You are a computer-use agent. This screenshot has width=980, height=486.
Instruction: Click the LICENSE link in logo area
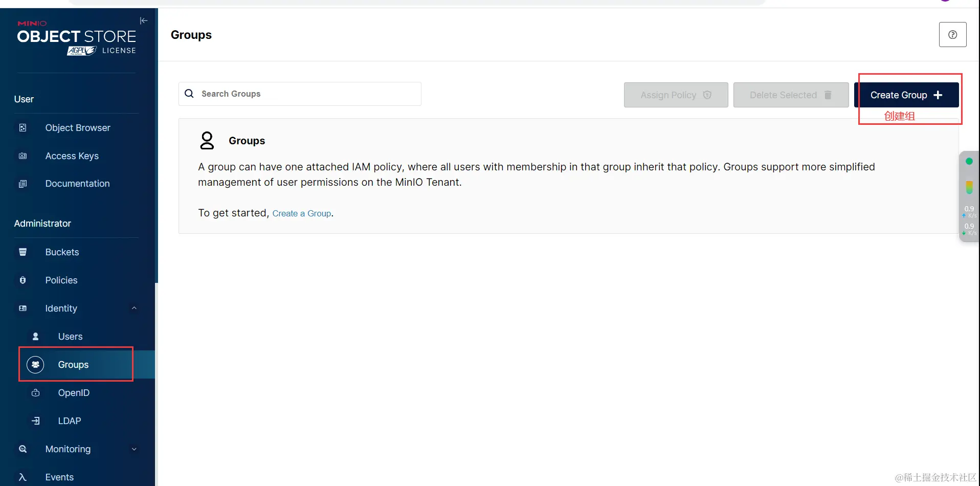(x=119, y=51)
